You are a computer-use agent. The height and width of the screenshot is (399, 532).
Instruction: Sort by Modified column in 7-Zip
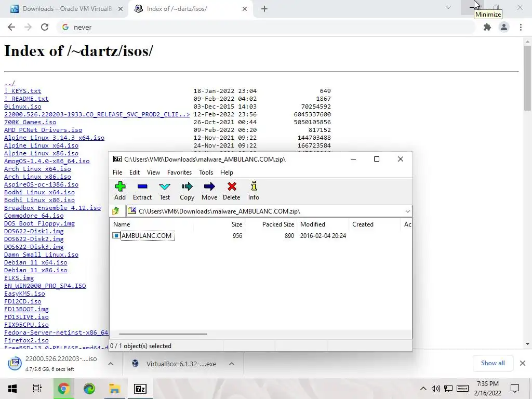click(x=323, y=224)
